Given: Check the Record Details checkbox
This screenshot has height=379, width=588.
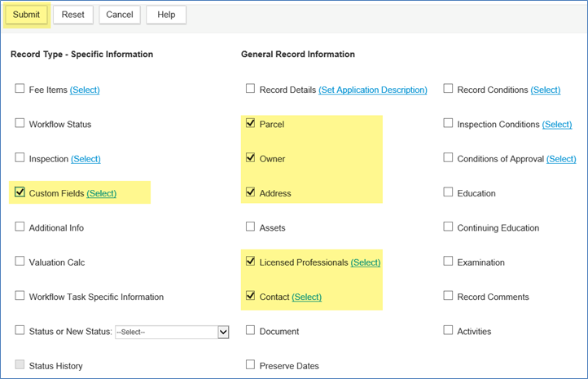Looking at the screenshot, I should tap(250, 89).
